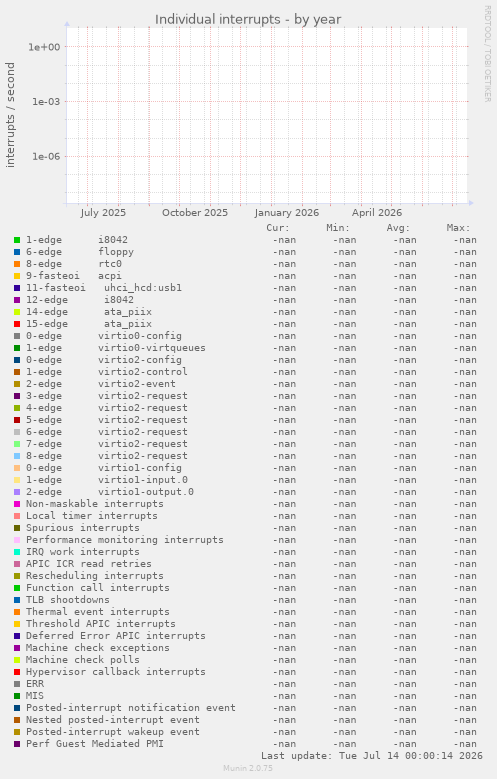This screenshot has height=779, width=497.
Task: Click the Max: column header
Action: (458, 228)
